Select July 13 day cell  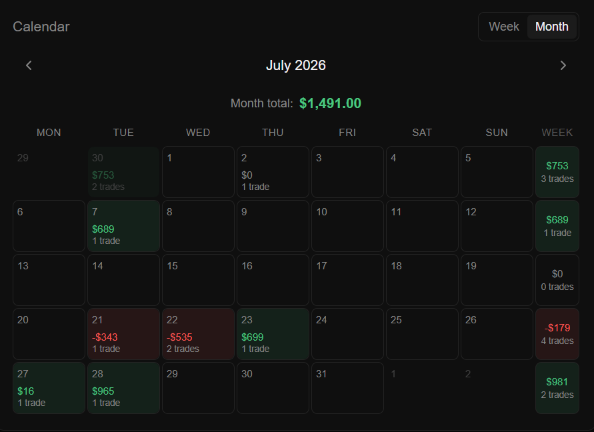49,280
